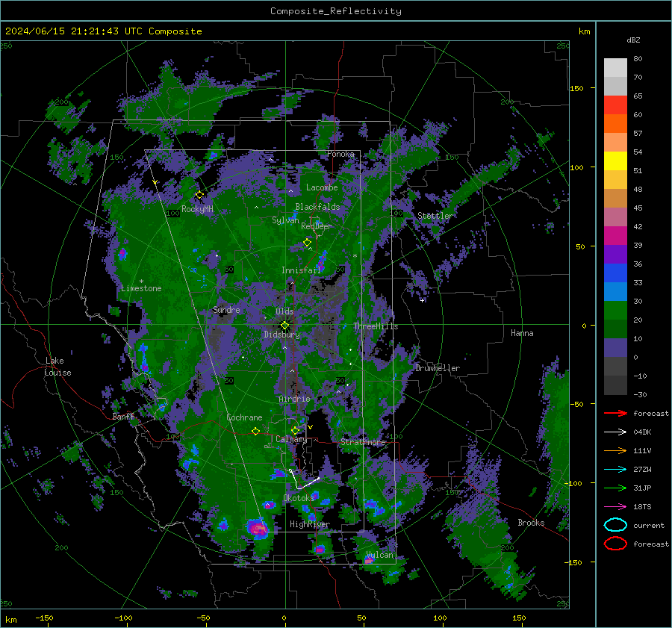Select the bright orange 60 dBZ swatch
Image resolution: width=672 pixels, height=628 pixels.
[x=615, y=123]
